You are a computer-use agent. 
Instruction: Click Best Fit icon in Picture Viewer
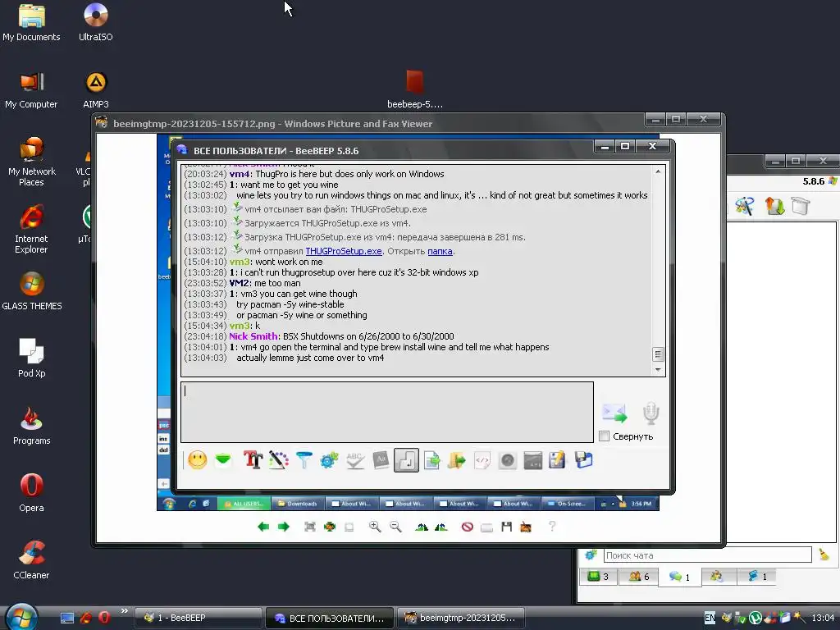coord(309,527)
